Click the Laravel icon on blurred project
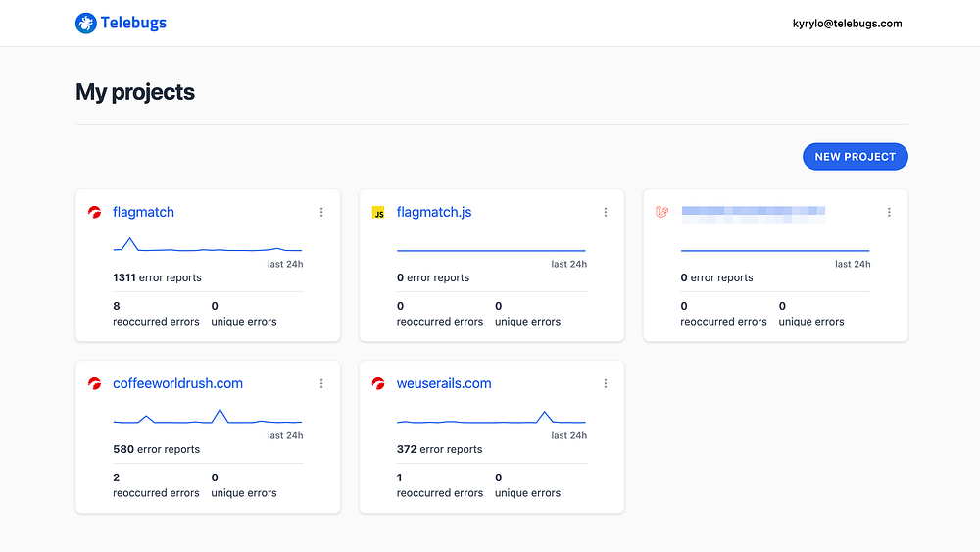 click(x=661, y=212)
